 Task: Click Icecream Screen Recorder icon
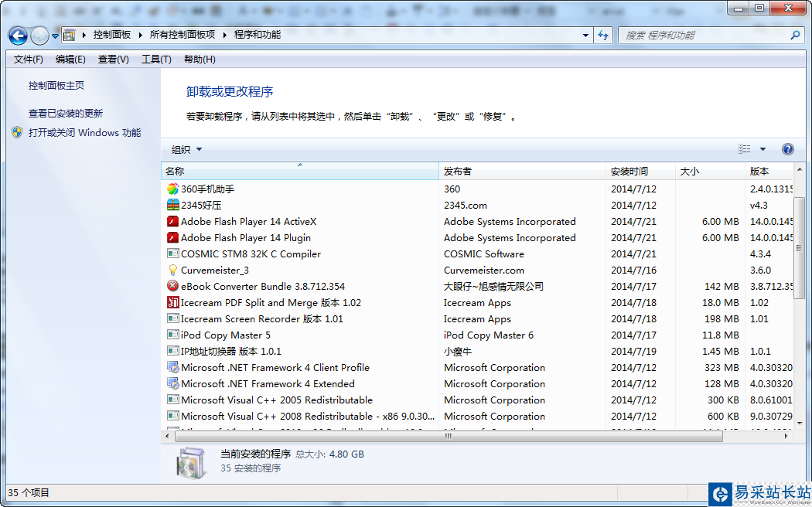(173, 318)
